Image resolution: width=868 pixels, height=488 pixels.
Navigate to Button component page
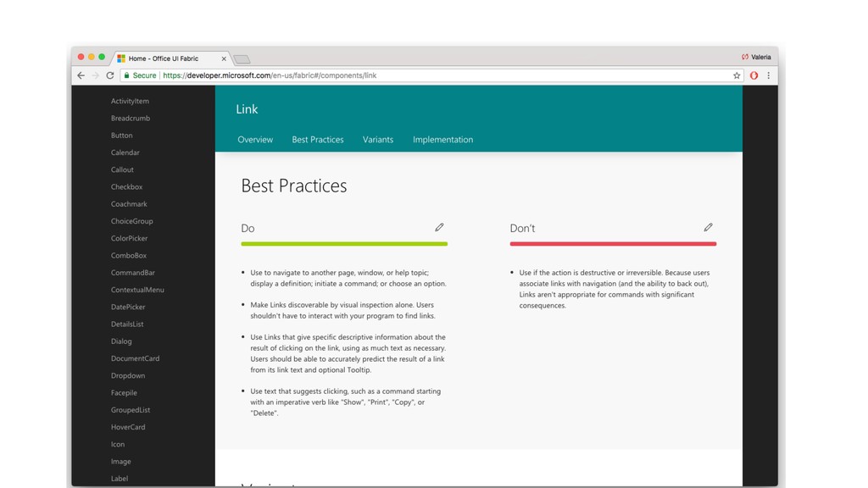[x=121, y=136]
